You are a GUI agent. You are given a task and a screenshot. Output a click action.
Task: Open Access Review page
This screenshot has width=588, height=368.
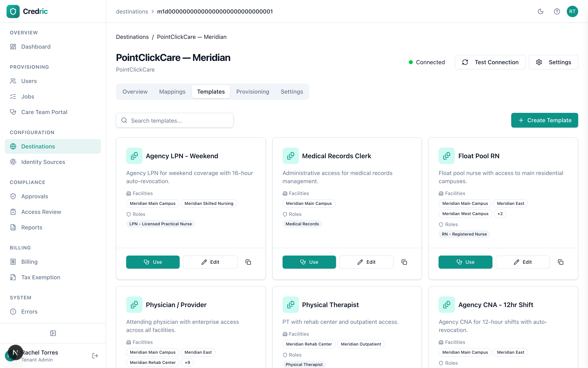tap(53, 212)
